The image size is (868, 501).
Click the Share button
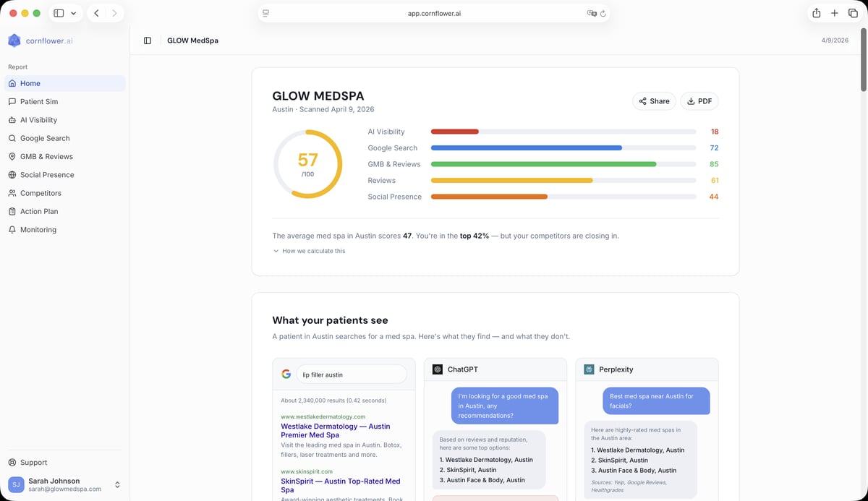tap(654, 101)
